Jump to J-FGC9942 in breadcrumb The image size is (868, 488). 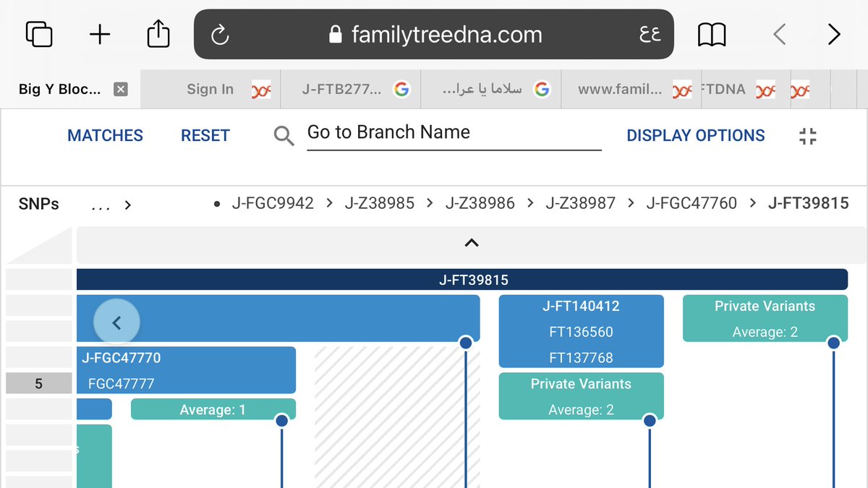pyautogui.click(x=273, y=204)
